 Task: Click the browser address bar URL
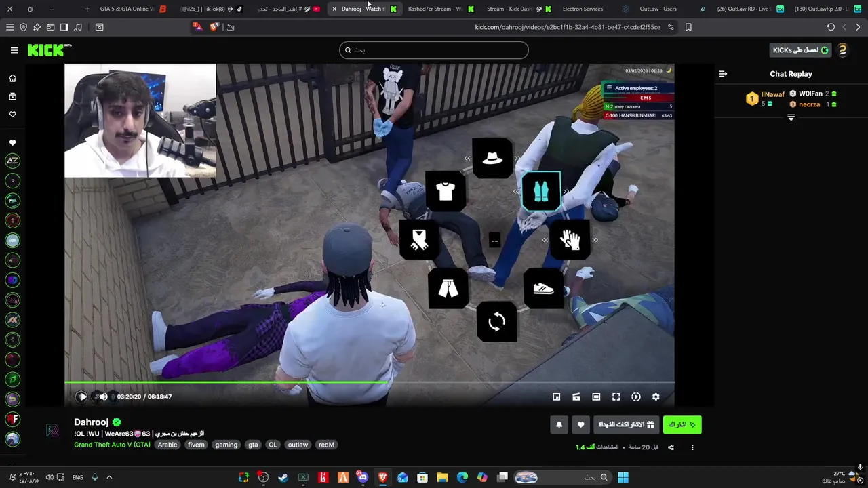[568, 27]
